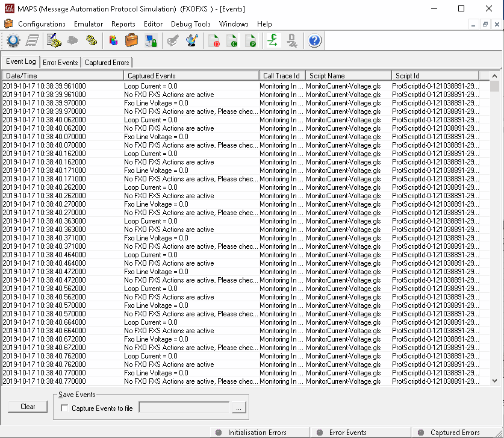The height and width of the screenshot is (438, 504).
Task: Click the Captured Errors status bar indicator
Action: pyautogui.click(x=449, y=433)
